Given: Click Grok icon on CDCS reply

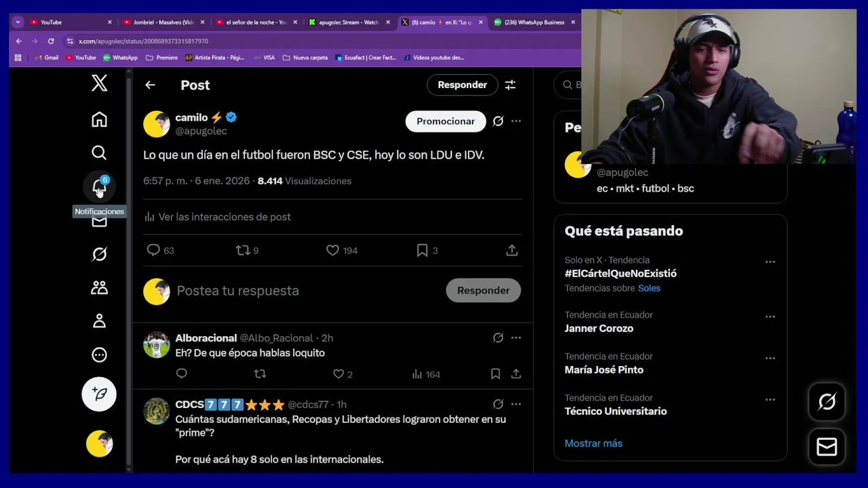Looking at the screenshot, I should (498, 404).
